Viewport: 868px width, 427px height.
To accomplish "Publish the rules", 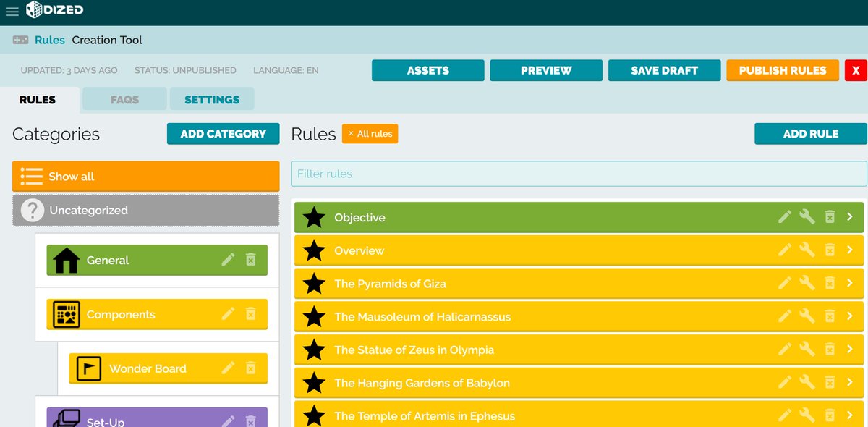I will click(x=783, y=70).
